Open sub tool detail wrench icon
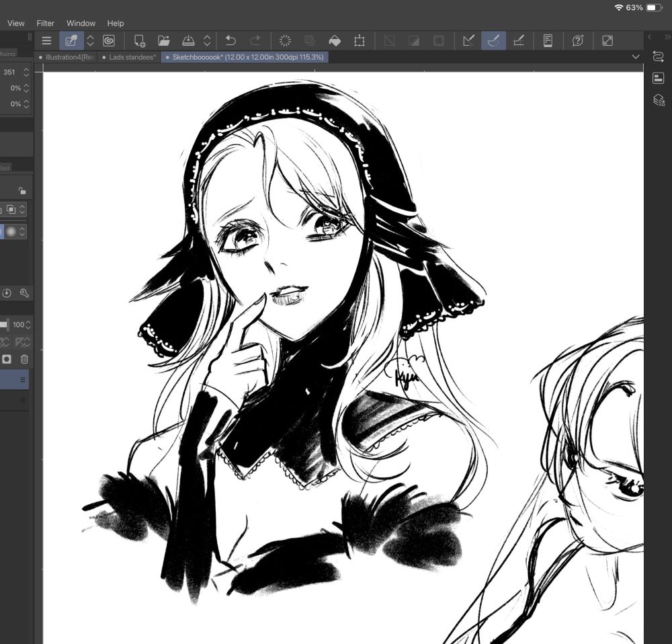The height and width of the screenshot is (644, 672). pos(24,293)
